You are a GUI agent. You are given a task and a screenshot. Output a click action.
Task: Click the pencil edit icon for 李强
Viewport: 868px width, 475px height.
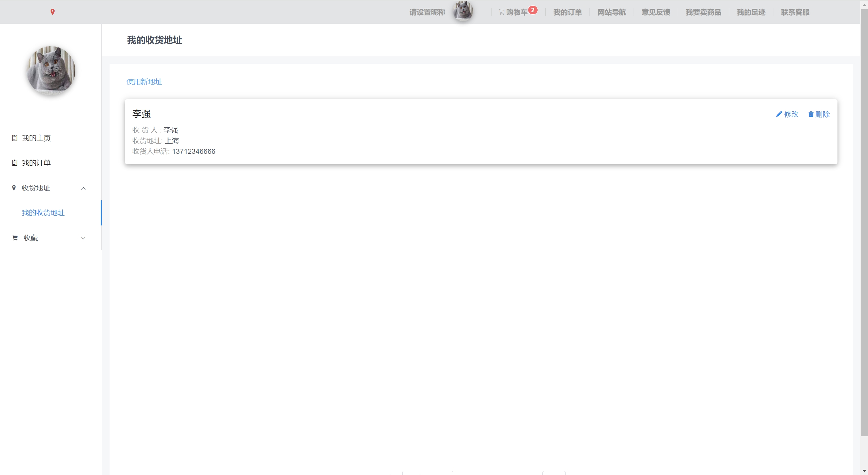click(779, 114)
